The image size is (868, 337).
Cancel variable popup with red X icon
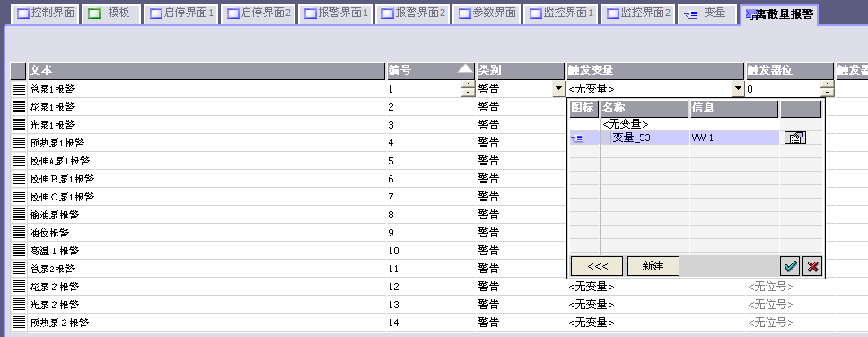(x=812, y=266)
